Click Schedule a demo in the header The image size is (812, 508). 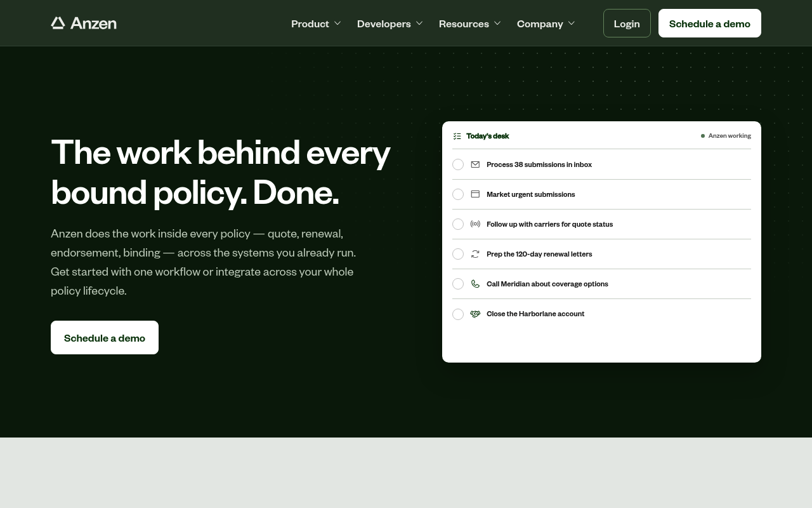coord(710,23)
